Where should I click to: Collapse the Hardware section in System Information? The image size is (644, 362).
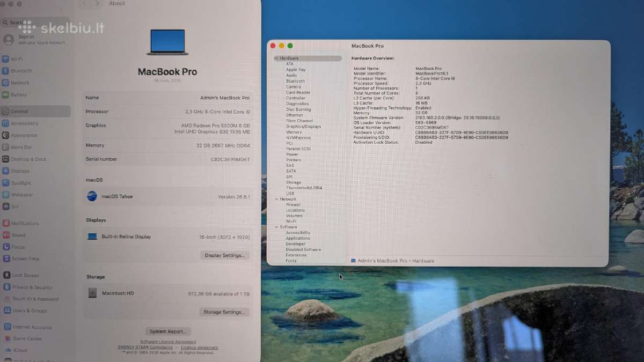pos(276,58)
